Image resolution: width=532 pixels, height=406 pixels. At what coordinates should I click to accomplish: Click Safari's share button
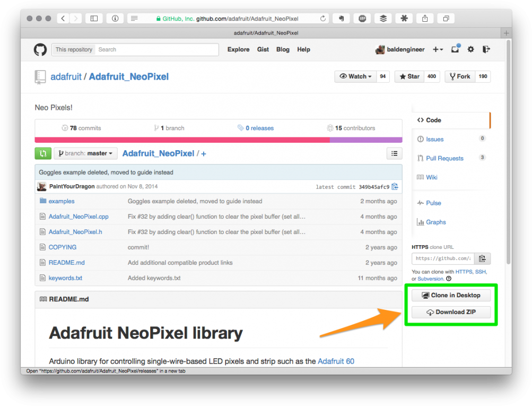click(425, 19)
